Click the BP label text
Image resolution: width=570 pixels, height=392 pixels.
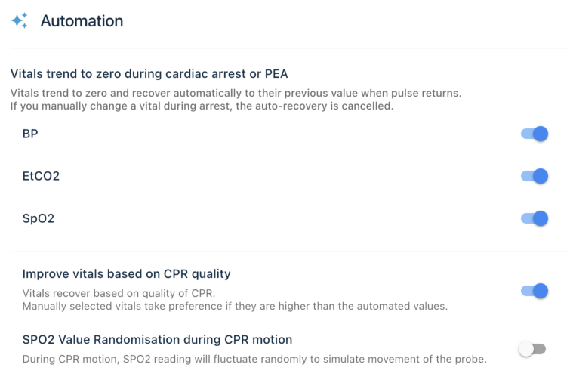30,134
